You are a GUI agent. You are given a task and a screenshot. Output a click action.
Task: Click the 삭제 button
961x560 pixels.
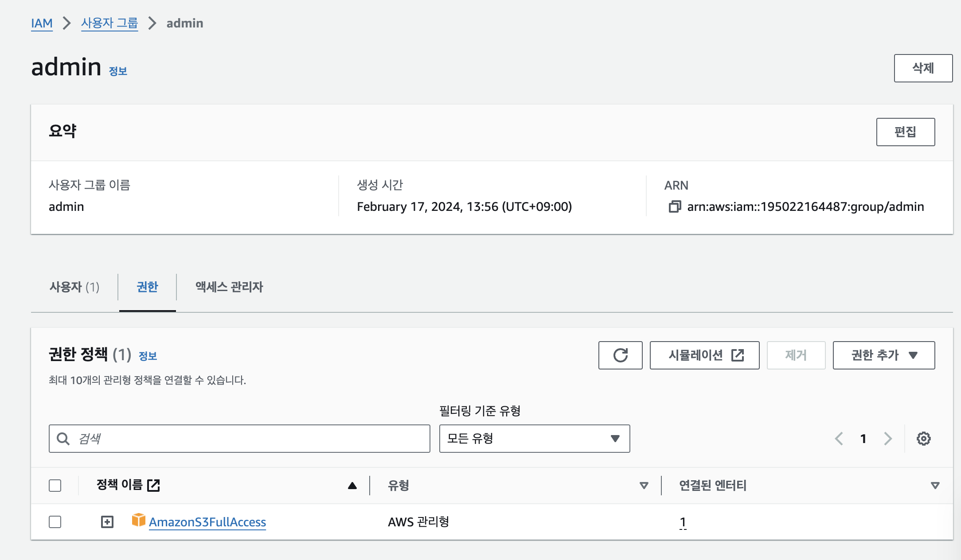point(924,67)
